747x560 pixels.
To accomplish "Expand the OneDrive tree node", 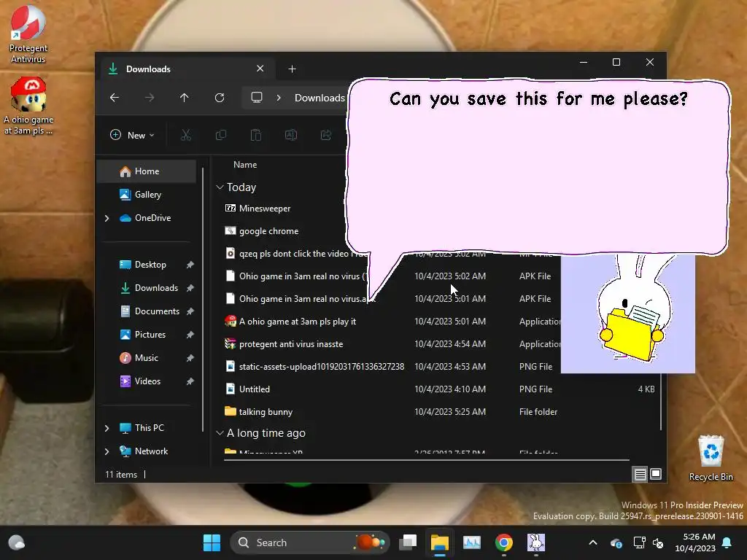I will (x=107, y=218).
